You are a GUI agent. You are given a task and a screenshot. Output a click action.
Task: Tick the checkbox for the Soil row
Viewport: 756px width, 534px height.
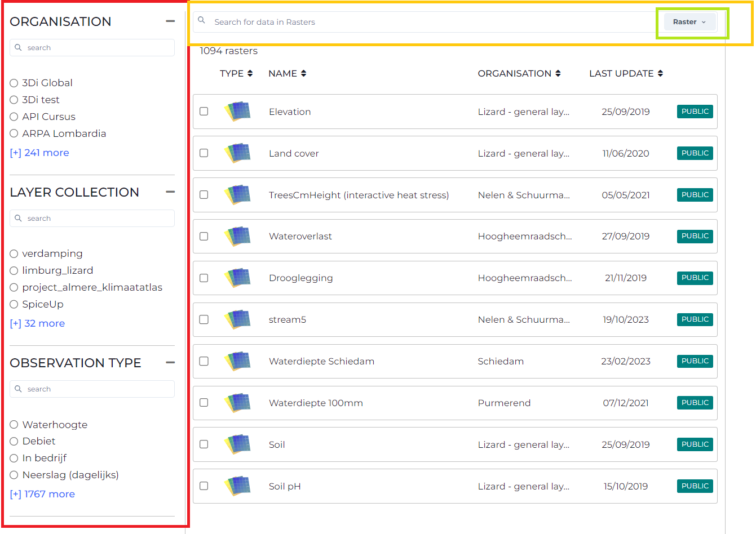[x=204, y=444]
